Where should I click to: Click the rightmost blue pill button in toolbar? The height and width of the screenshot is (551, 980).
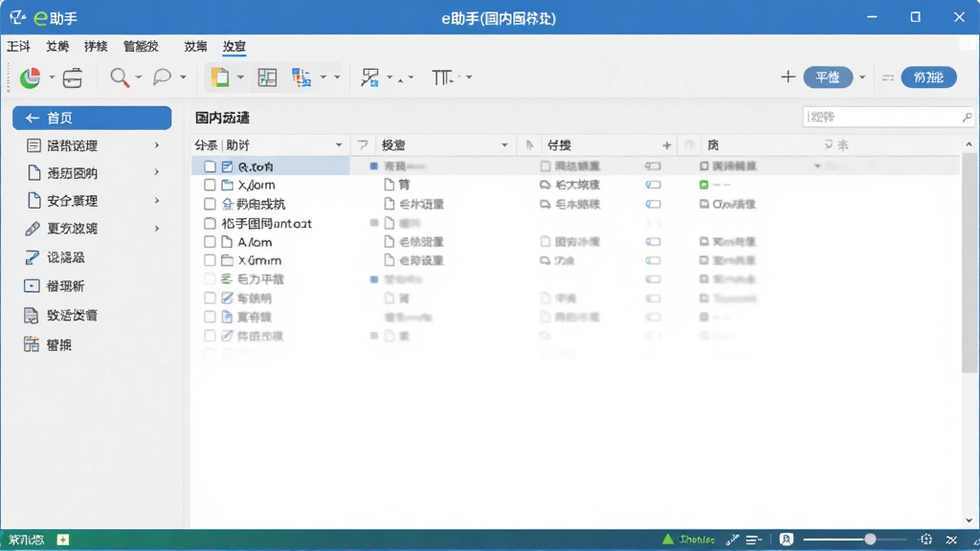coord(928,77)
